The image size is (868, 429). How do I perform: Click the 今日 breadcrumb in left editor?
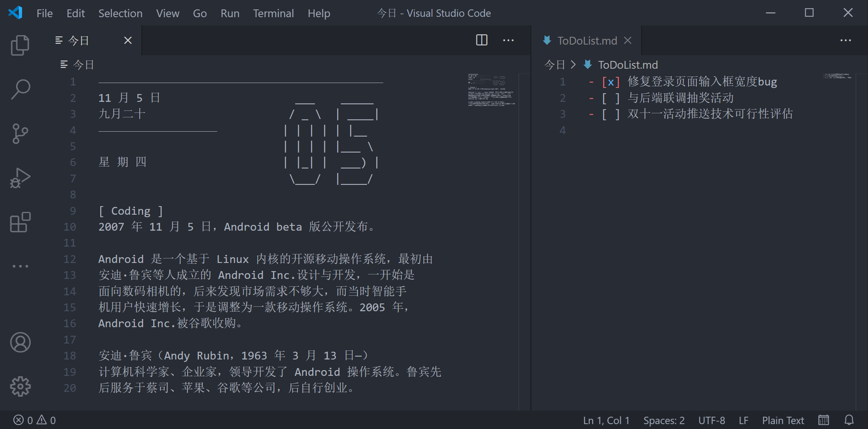[84, 65]
